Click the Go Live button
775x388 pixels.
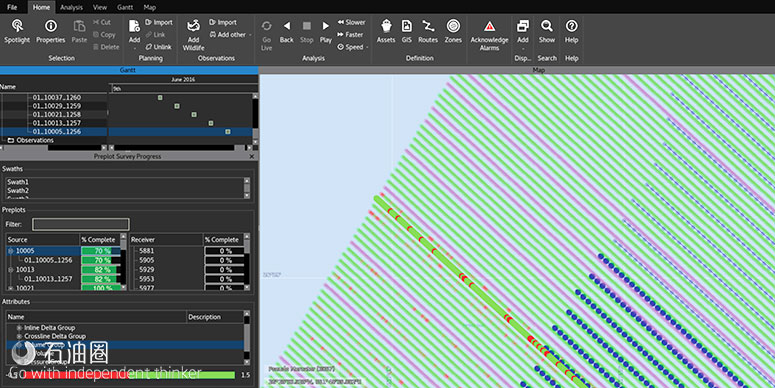coord(266,35)
